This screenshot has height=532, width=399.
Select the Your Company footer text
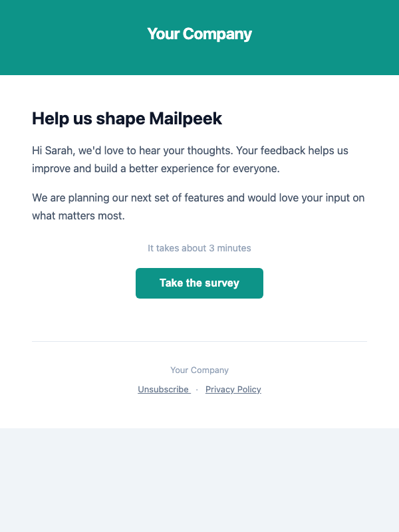click(x=199, y=370)
